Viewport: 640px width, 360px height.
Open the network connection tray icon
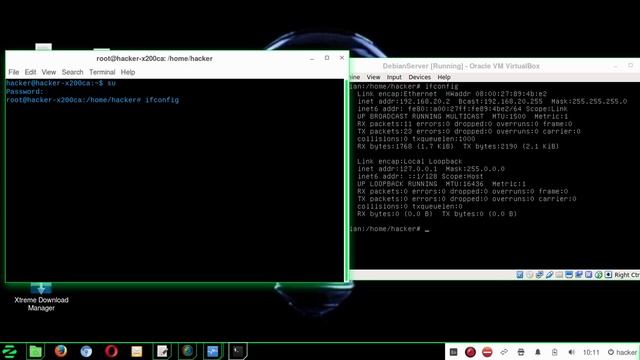(504, 352)
